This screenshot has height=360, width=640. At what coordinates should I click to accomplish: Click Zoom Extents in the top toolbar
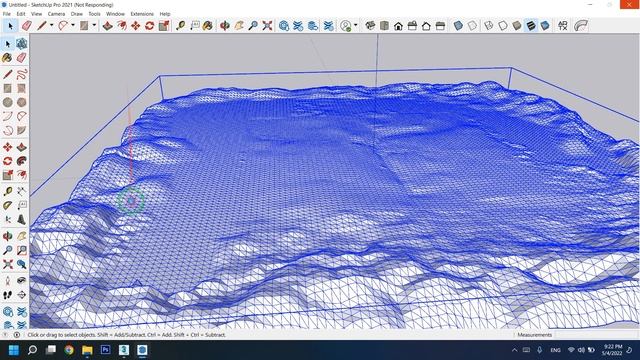point(267,26)
